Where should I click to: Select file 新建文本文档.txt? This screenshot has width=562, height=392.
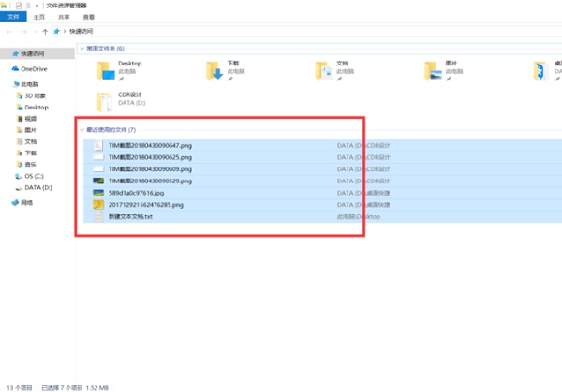coord(129,216)
